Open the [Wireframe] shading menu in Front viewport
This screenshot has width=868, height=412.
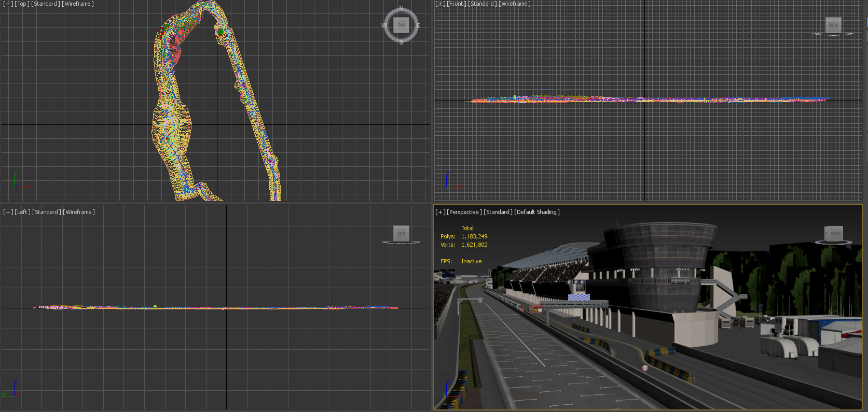[x=515, y=4]
